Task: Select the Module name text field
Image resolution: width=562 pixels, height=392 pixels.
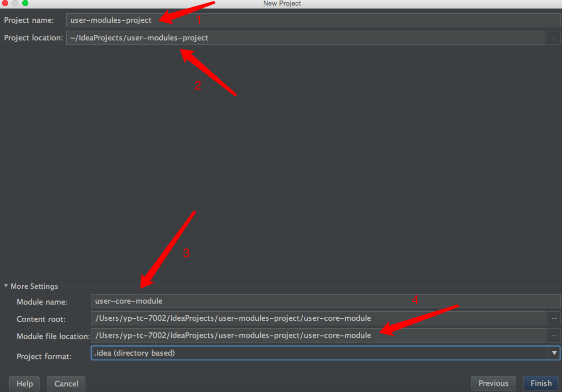Action: click(253, 302)
